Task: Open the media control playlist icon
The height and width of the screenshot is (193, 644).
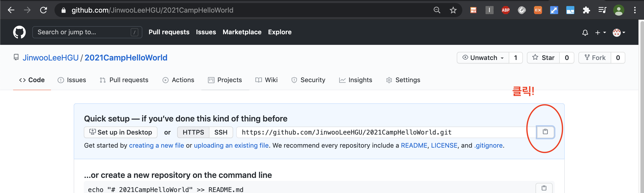Action: pos(602,10)
